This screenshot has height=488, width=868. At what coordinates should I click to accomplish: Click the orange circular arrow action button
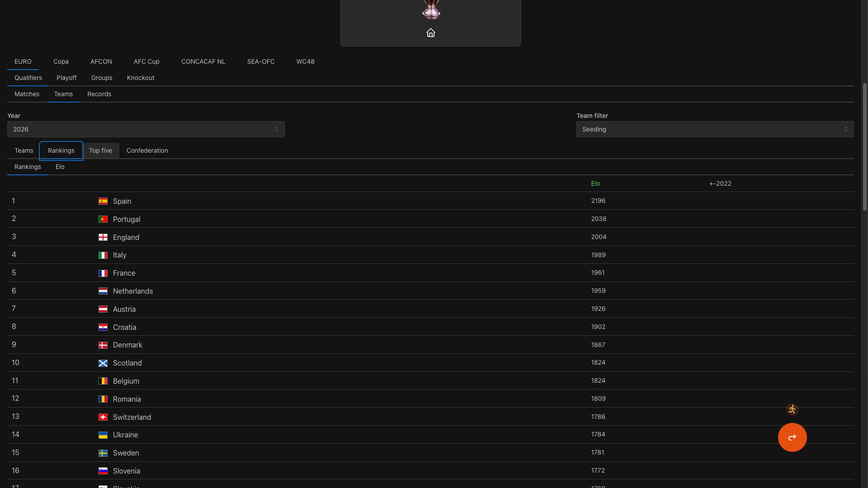tap(792, 437)
